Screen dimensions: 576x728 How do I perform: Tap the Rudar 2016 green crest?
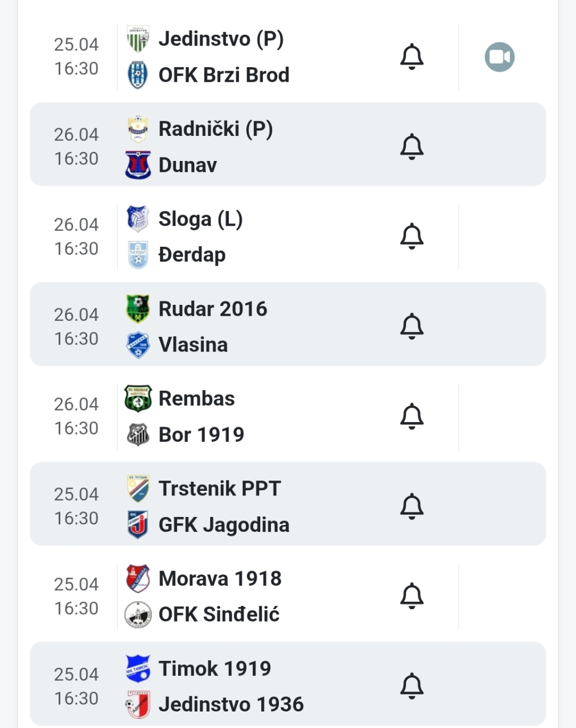[x=138, y=309]
